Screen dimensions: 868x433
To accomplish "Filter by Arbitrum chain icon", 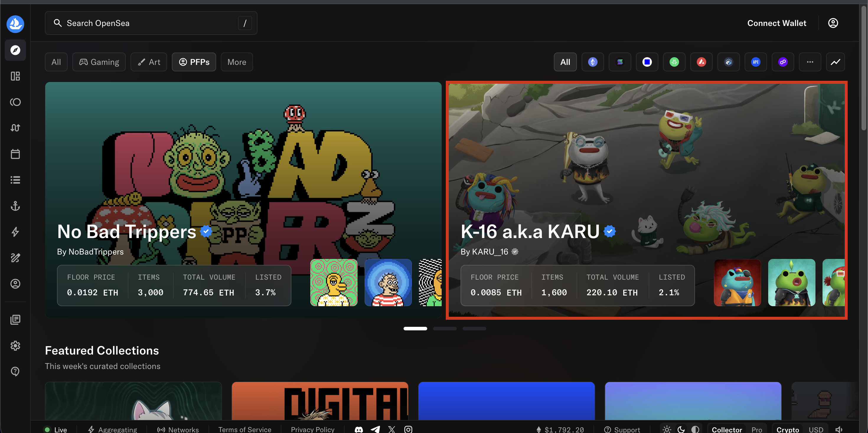I will point(729,62).
